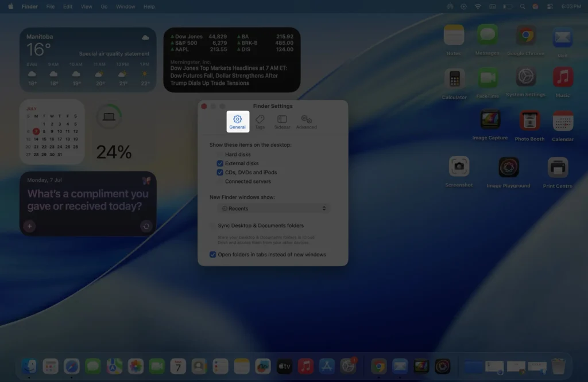Enable the Hard disks checkbox
588x382 pixels.
[x=219, y=154]
